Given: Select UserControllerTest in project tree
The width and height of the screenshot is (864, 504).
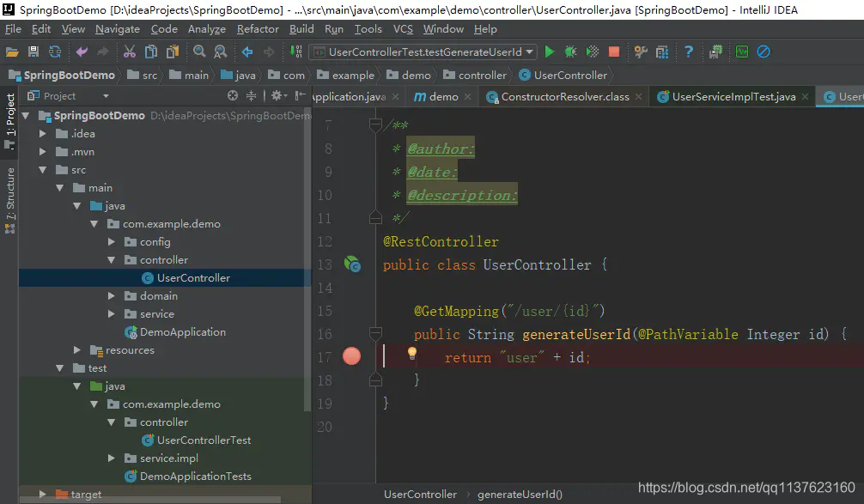Looking at the screenshot, I should point(204,440).
